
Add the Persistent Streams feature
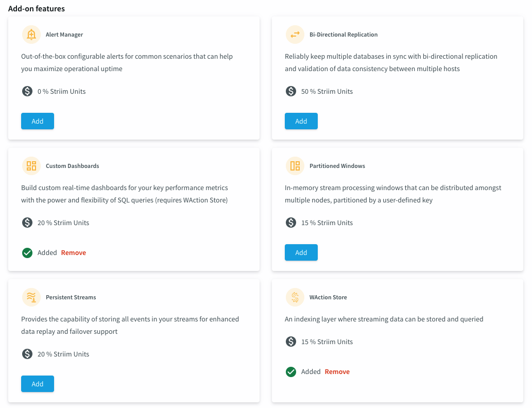pyautogui.click(x=37, y=384)
